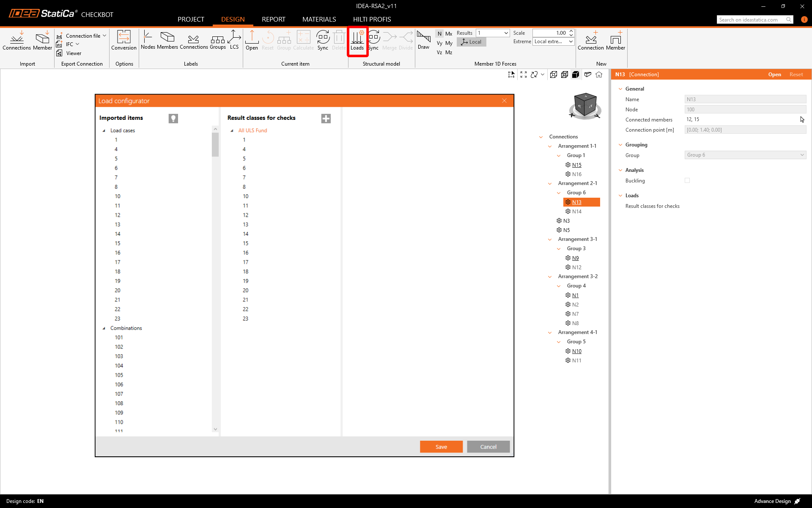Toggle the N force component

[439, 33]
